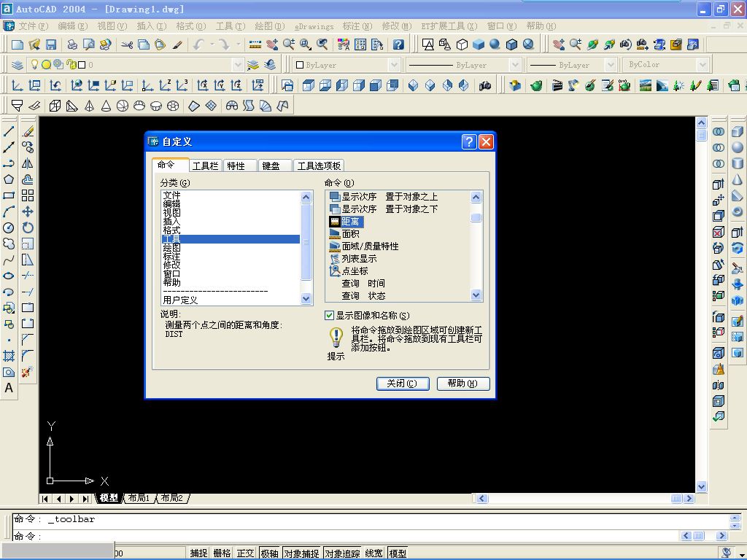
Task: Switch to 布局1 layout tab
Action: 139,498
